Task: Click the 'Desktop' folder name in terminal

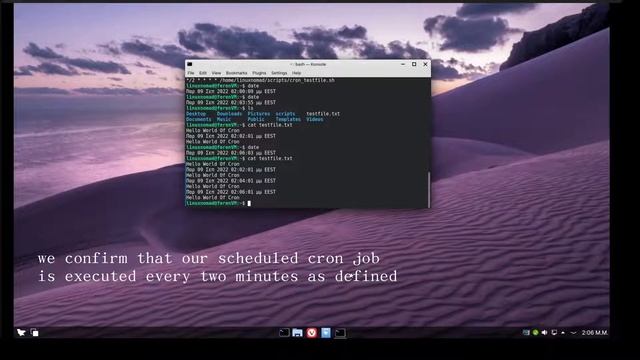Action: tap(196, 114)
